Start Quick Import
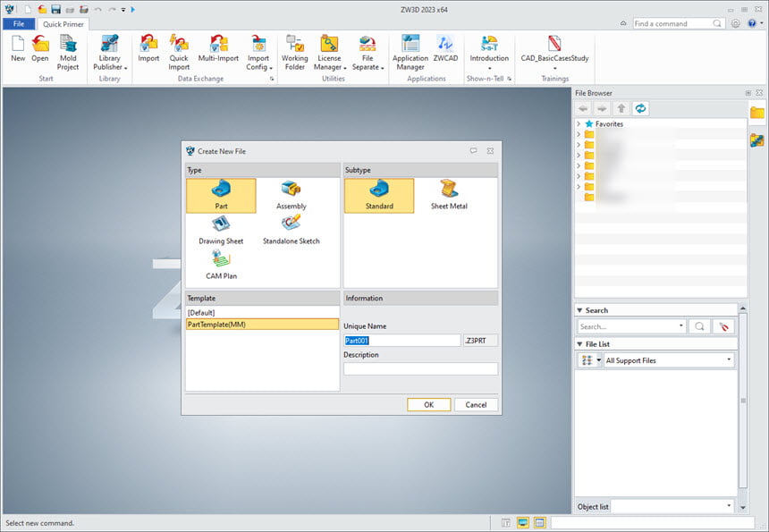This screenshot has height=532, width=769. (179, 53)
